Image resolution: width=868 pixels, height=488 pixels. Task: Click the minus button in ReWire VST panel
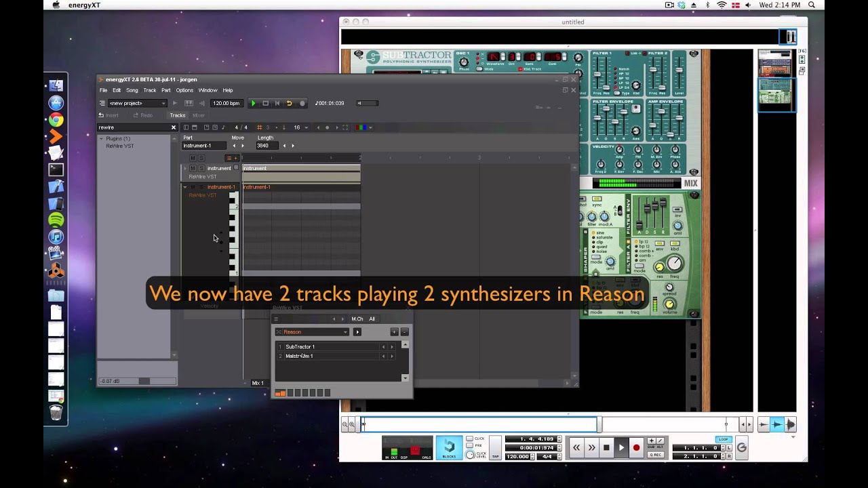click(404, 332)
